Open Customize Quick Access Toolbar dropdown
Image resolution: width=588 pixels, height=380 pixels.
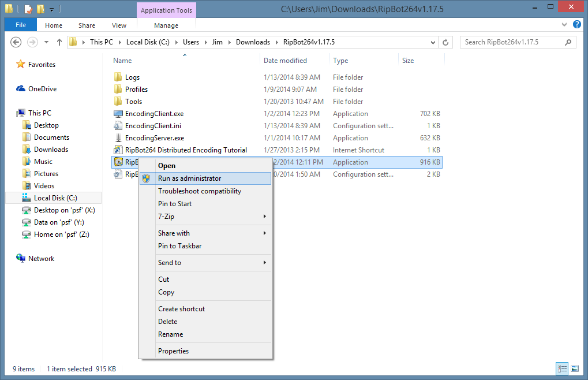52,9
